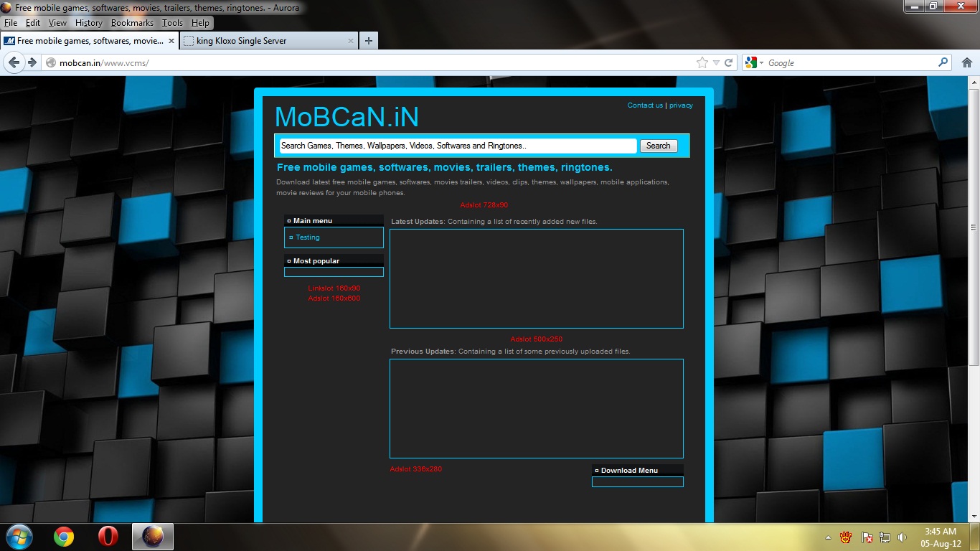Click the magnifier icon in Google search box

(943, 63)
